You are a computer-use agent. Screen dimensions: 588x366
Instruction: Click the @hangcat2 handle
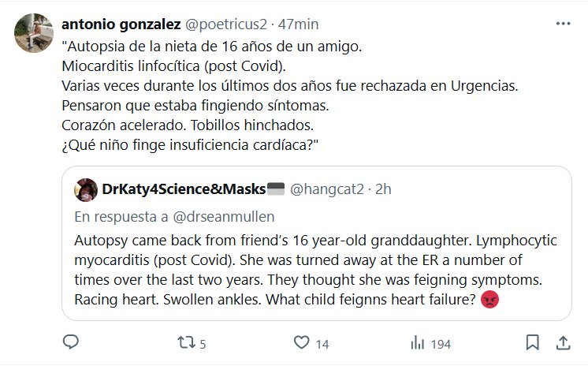click(x=330, y=189)
